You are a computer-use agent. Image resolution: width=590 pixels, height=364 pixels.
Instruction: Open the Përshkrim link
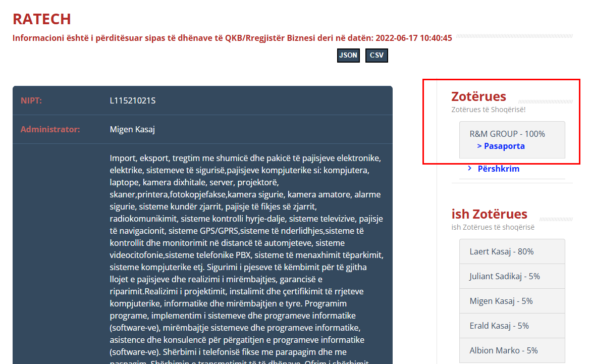pyautogui.click(x=498, y=169)
